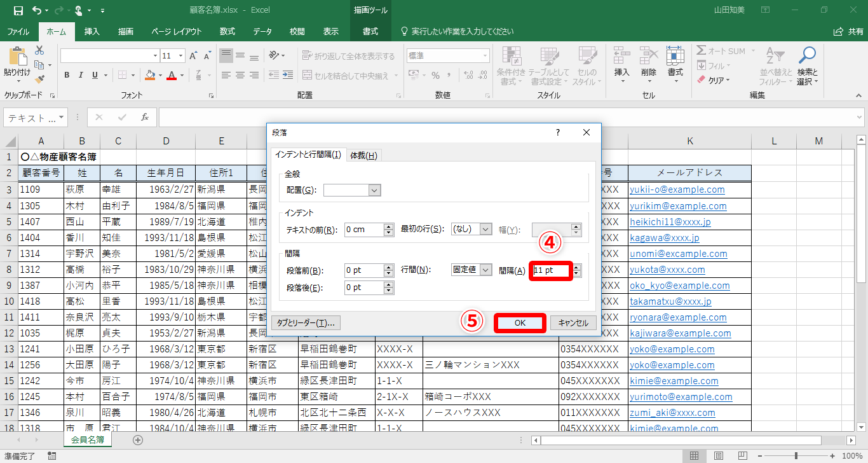Confirm the paragraph dialog with OK
This screenshot has height=463, width=868.
(x=520, y=323)
